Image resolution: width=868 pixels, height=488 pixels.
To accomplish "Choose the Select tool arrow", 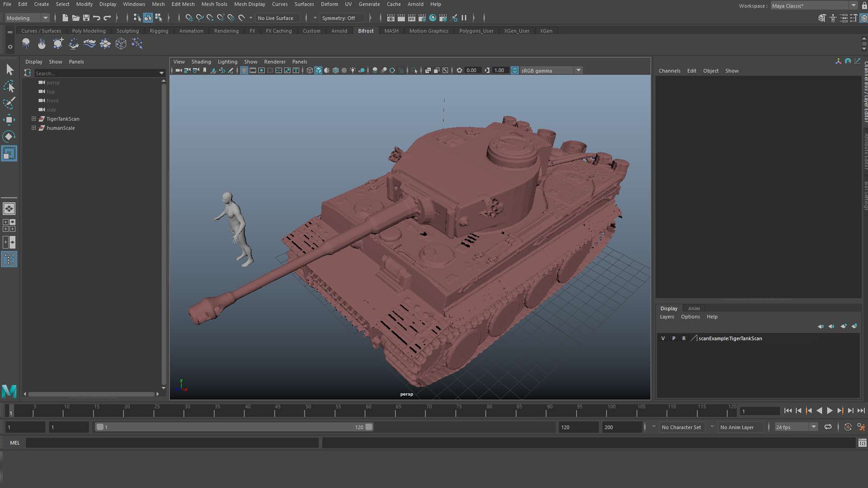I will point(9,70).
